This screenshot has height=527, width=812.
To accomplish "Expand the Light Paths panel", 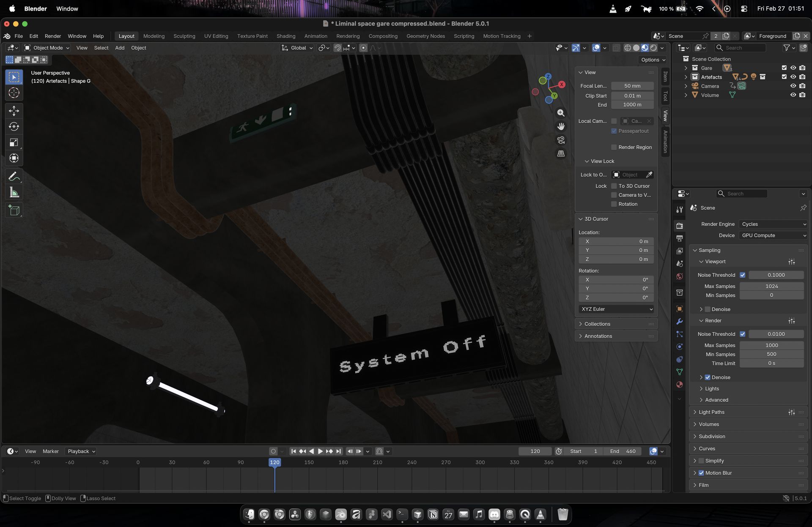I will click(711, 412).
